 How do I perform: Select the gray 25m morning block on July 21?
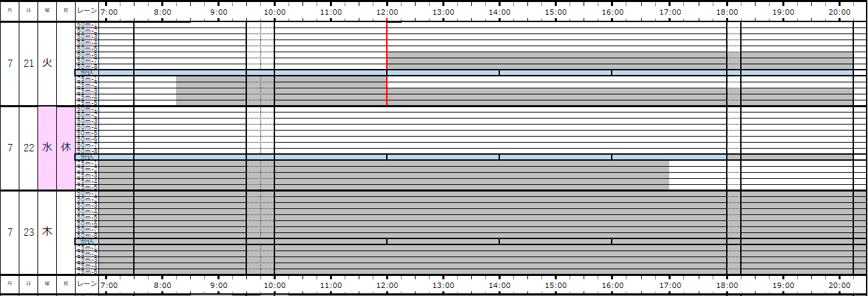pos(281,82)
